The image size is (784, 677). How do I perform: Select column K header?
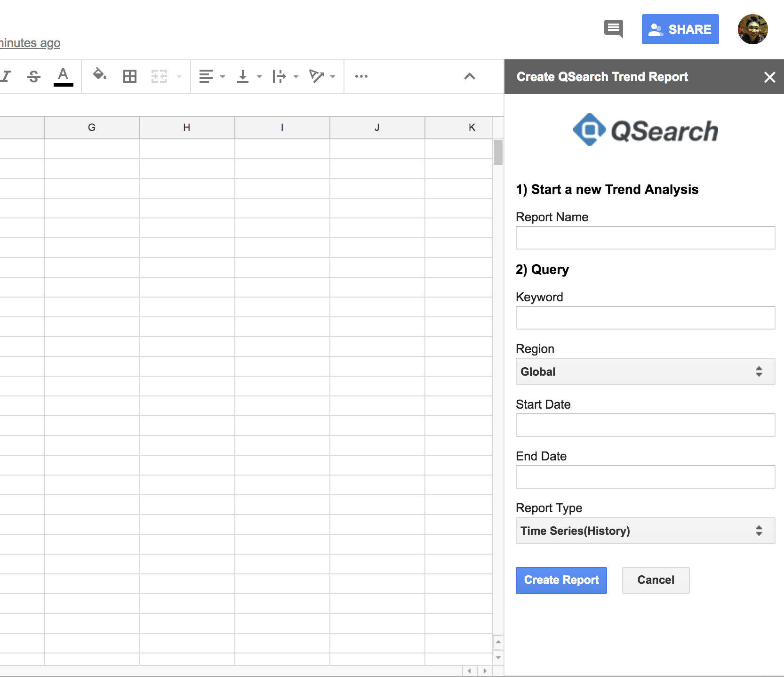point(459,128)
